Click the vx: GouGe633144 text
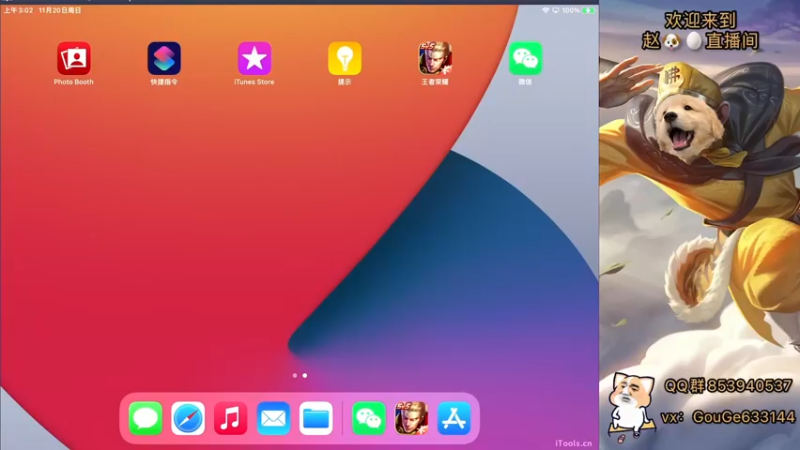The height and width of the screenshot is (450, 800). point(728,417)
